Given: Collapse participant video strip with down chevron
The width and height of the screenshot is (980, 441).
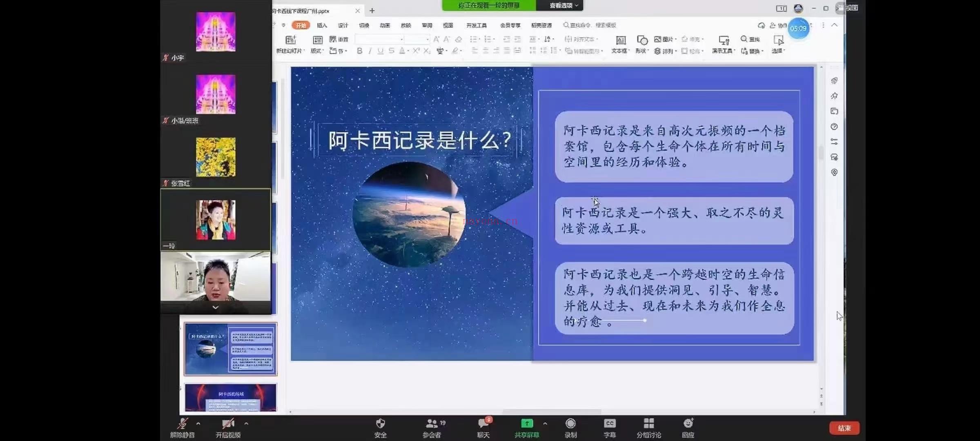Looking at the screenshot, I should [216, 307].
